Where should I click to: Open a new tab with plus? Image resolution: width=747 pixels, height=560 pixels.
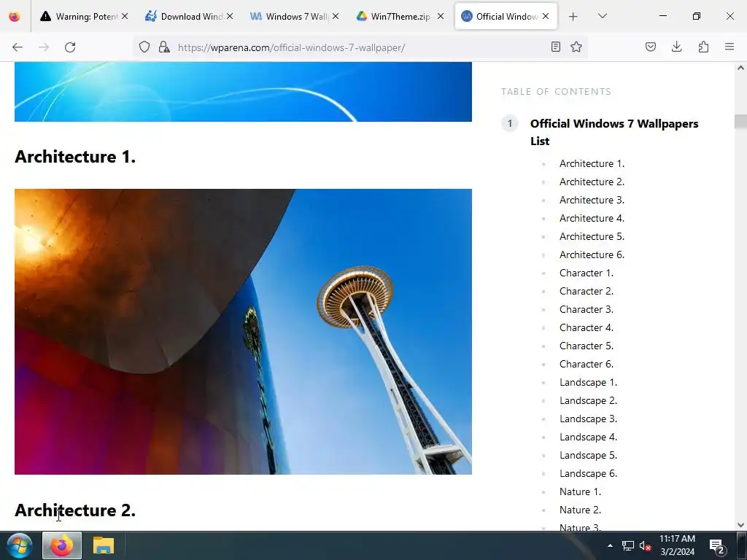(573, 17)
